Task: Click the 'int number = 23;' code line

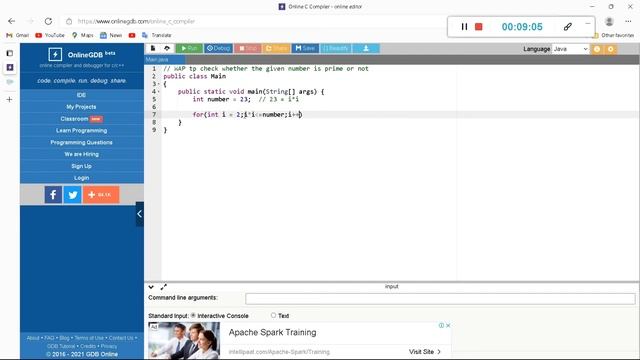Action: tap(222, 99)
